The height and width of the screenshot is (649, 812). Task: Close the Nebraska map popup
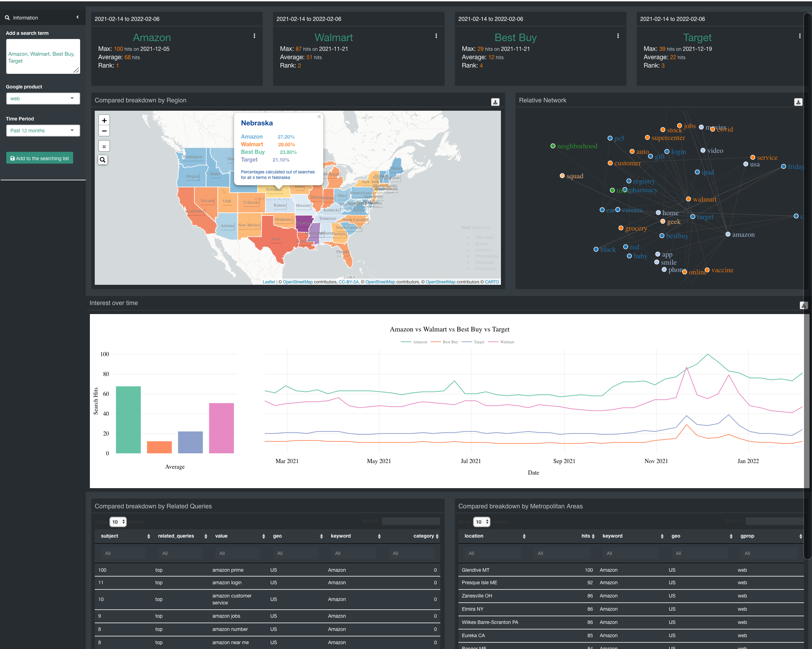click(319, 117)
